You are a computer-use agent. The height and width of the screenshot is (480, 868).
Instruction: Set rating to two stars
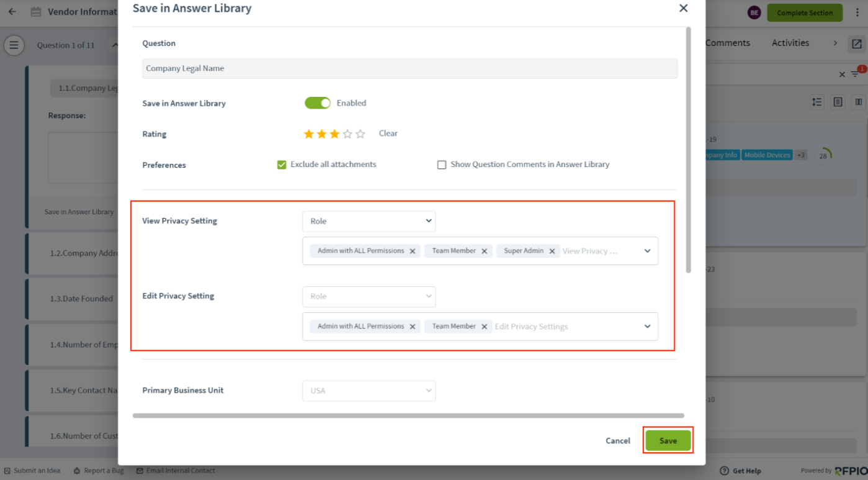(321, 134)
